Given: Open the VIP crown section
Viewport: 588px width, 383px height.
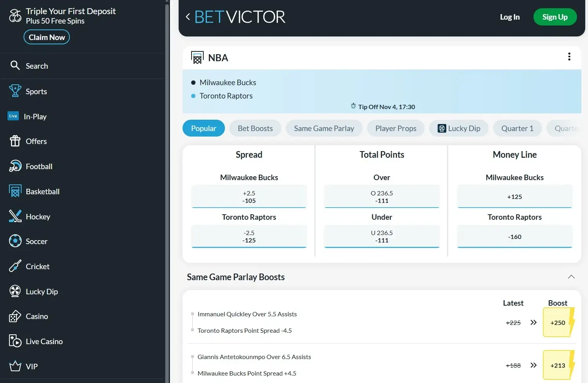Looking at the screenshot, I should coord(31,366).
